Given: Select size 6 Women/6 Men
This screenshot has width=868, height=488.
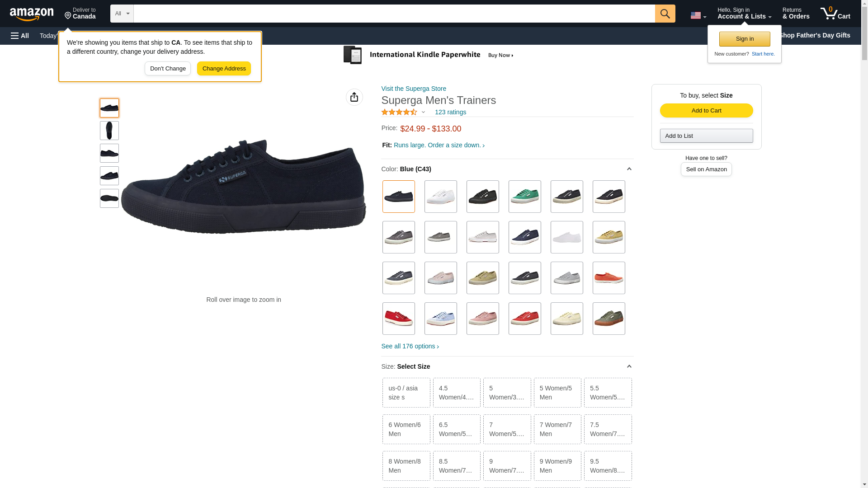Looking at the screenshot, I should tap(406, 429).
